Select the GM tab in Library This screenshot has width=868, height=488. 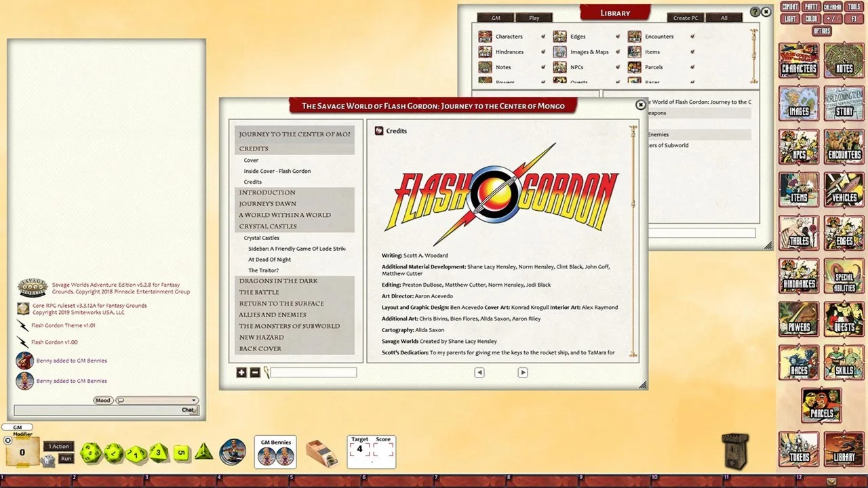[496, 18]
